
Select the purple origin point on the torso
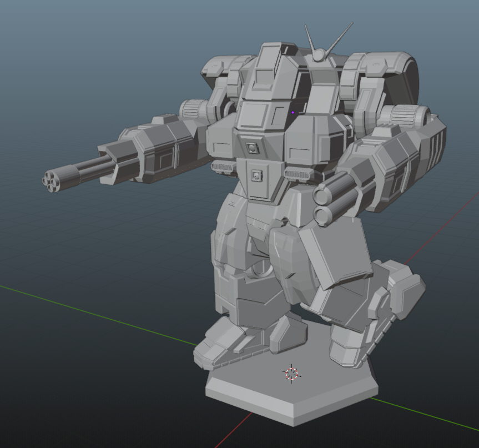293,113
